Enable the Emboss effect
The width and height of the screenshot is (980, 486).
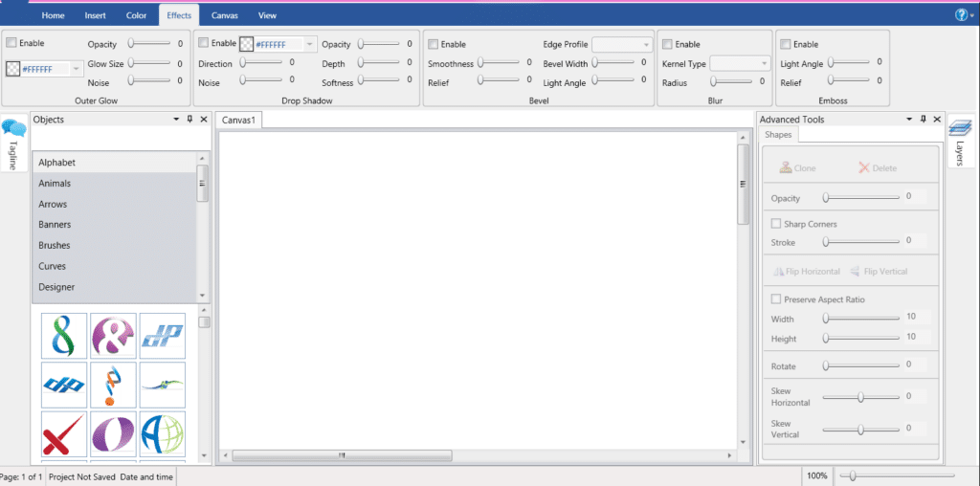(786, 44)
